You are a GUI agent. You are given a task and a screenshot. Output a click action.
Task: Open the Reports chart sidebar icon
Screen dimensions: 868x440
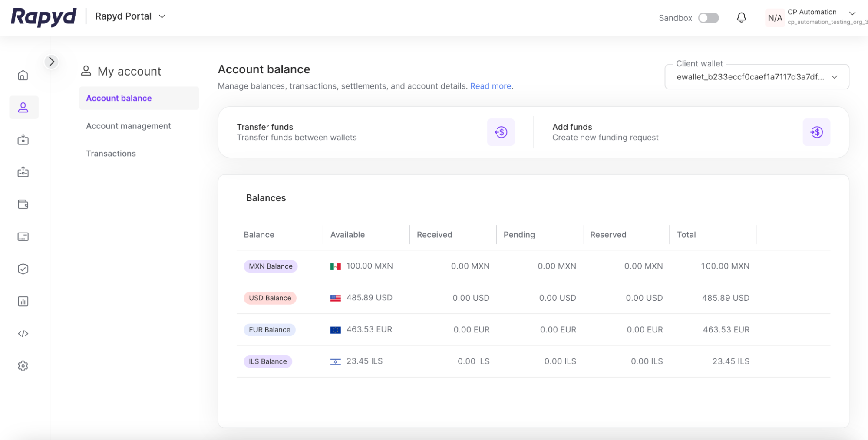[x=23, y=301]
